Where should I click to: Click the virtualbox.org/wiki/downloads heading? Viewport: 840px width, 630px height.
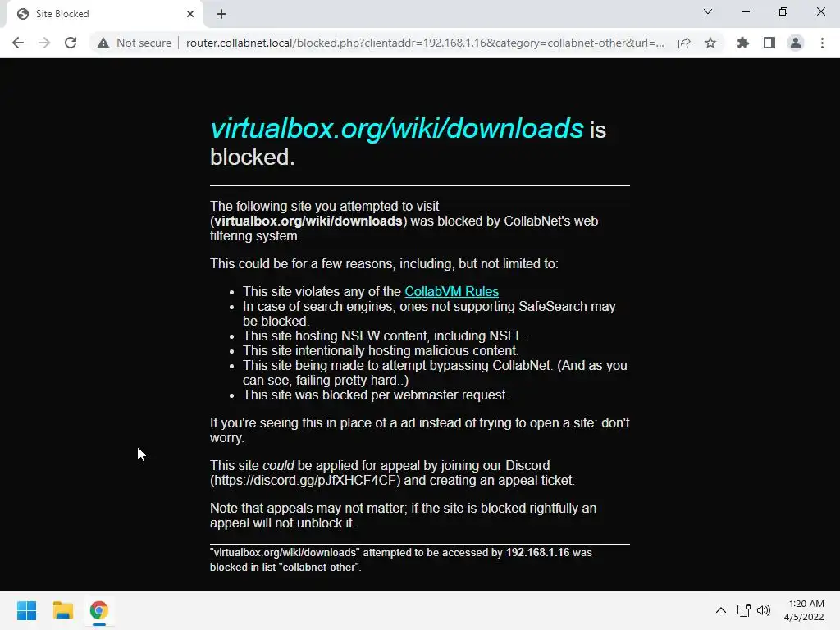[397, 129]
